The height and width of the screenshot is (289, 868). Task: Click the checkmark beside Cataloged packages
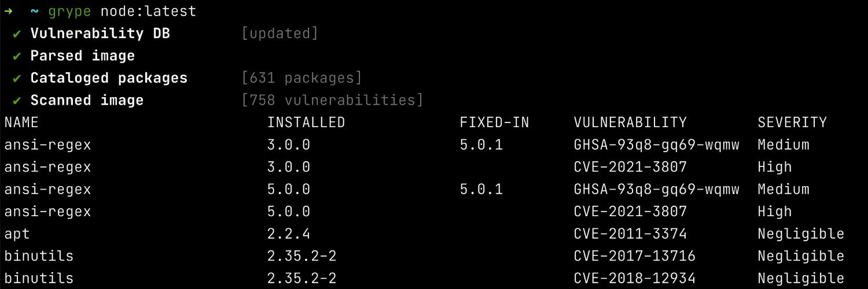17,78
